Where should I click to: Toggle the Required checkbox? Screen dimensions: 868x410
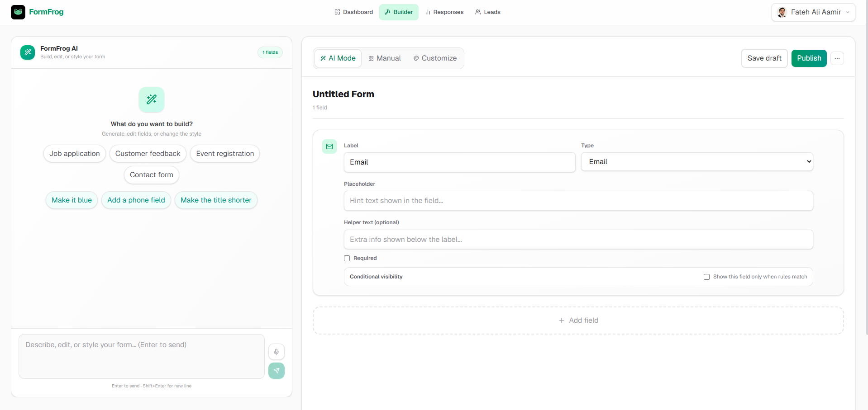[x=347, y=259]
